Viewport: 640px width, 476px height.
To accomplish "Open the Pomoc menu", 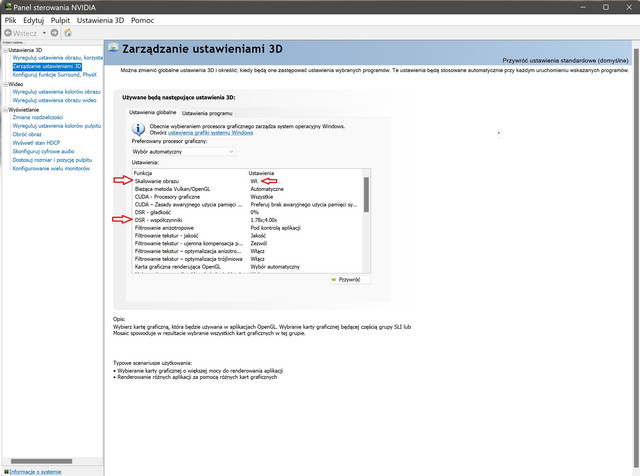I will 142,20.
